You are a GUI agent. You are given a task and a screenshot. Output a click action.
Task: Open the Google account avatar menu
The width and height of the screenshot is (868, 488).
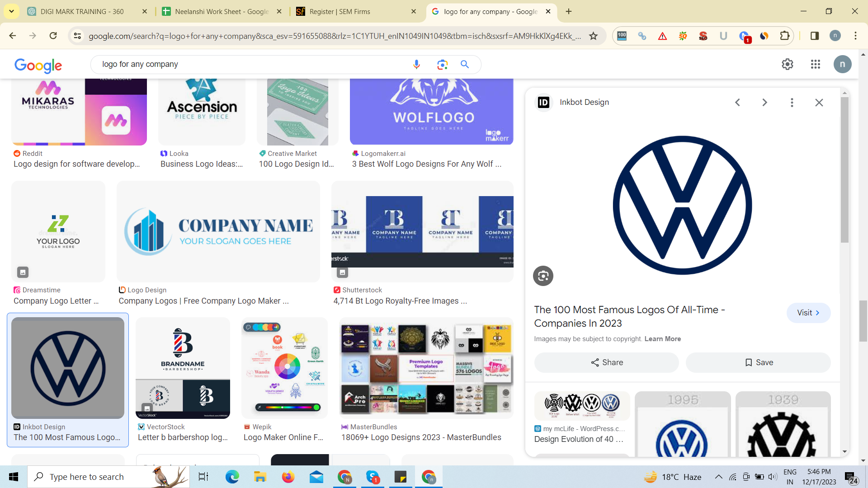click(x=842, y=64)
